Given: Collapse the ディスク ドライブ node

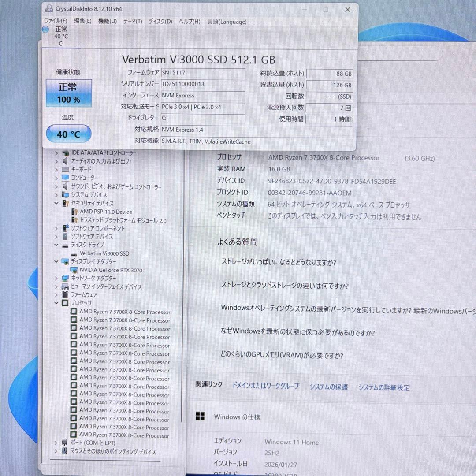Looking at the screenshot, I should click(56, 245).
